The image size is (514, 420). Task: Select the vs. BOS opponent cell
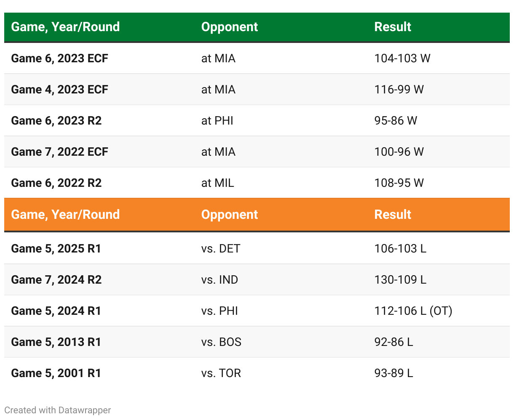(x=221, y=342)
